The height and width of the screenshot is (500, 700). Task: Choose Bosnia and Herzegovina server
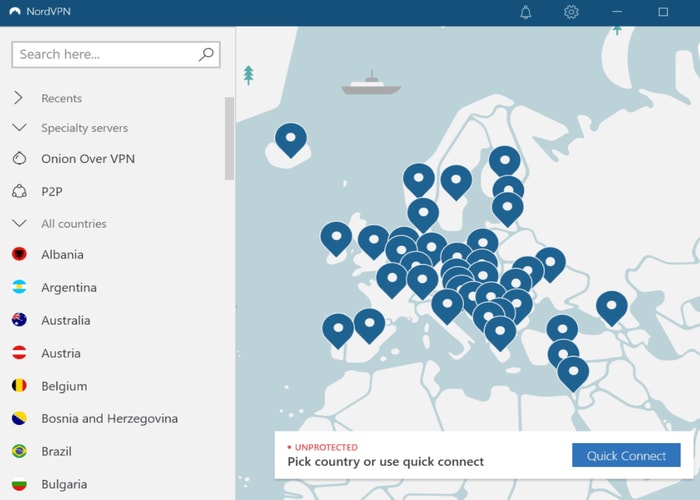(x=109, y=419)
